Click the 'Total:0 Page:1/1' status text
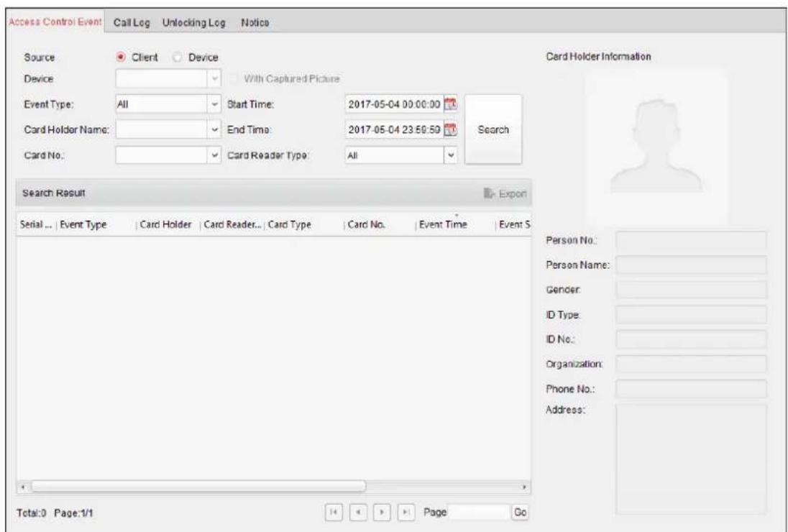Screen dimensions: 788x532 point(55,513)
